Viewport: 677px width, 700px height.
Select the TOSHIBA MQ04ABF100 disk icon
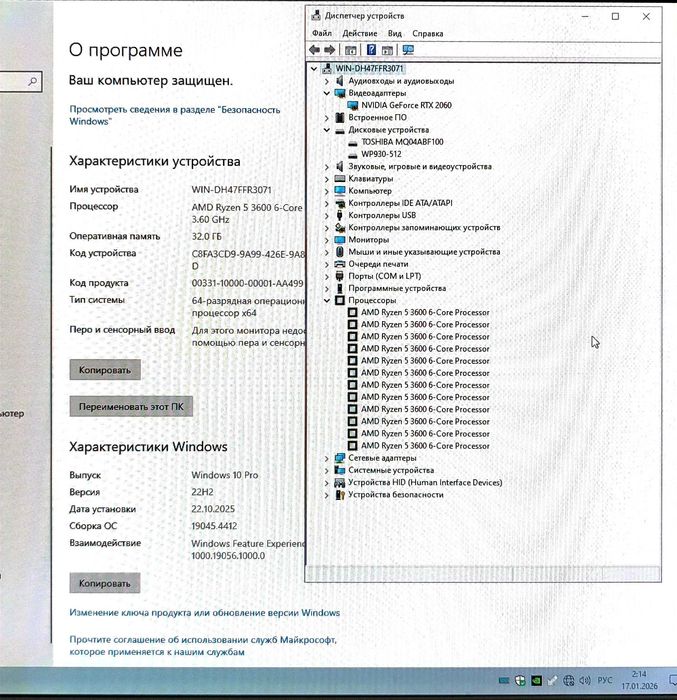click(353, 142)
